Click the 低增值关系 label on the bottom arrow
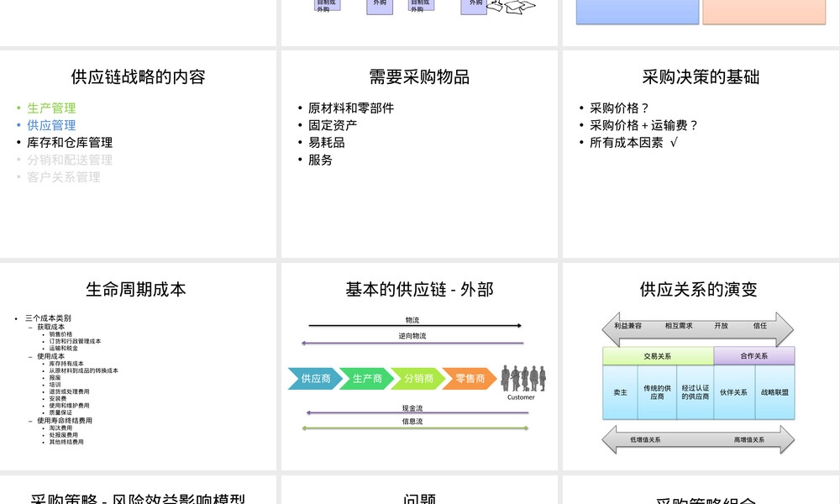The height and width of the screenshot is (504, 840). (645, 439)
